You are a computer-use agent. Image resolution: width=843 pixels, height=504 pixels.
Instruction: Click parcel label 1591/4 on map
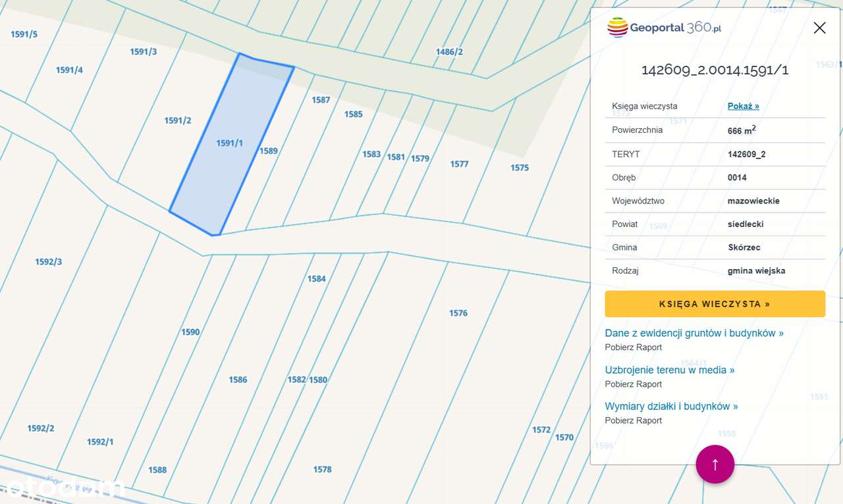[x=69, y=70]
